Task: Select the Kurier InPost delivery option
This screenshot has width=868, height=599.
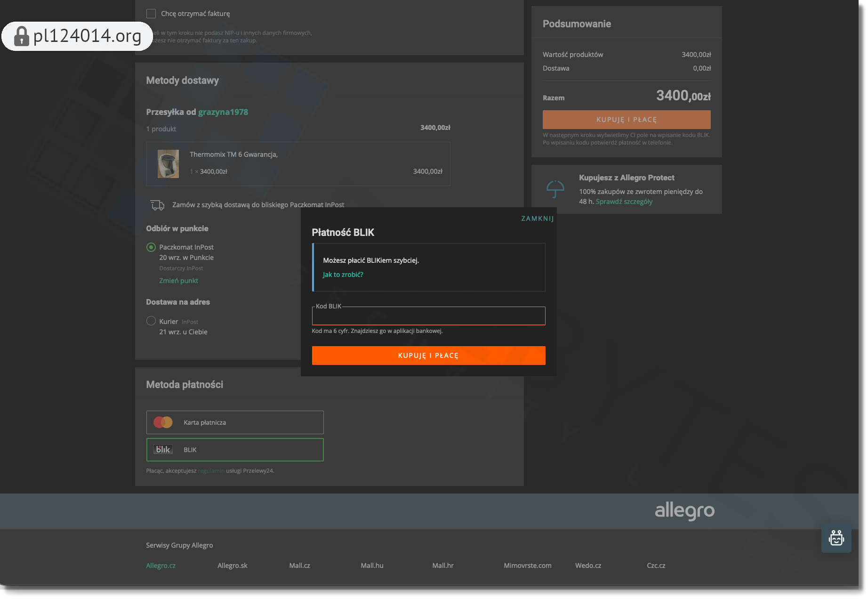Action: coord(151,321)
